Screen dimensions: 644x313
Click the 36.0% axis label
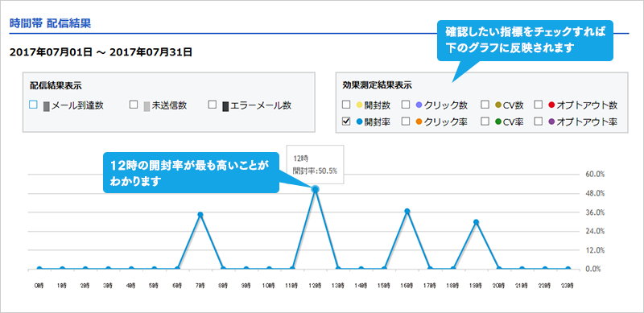click(595, 212)
